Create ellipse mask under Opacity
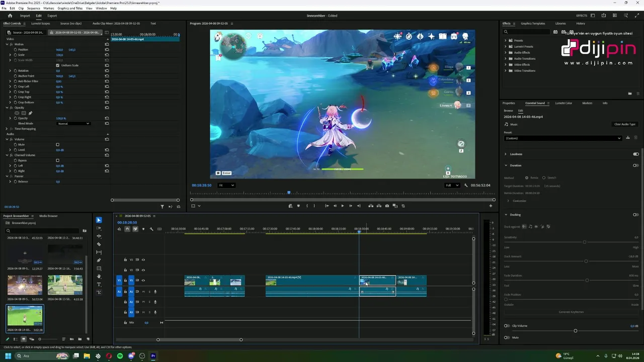644x362 pixels. tap(17, 113)
